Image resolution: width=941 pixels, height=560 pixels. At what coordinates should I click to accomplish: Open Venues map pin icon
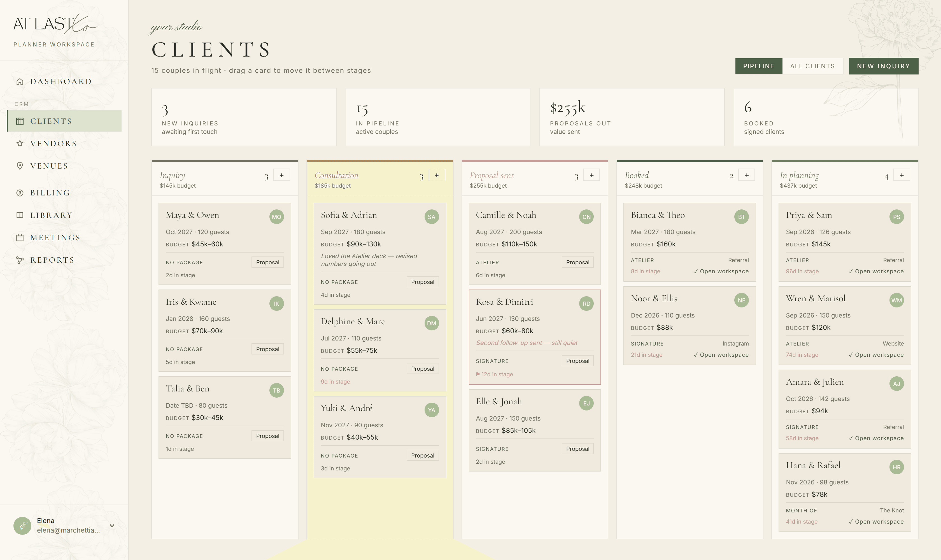click(20, 166)
